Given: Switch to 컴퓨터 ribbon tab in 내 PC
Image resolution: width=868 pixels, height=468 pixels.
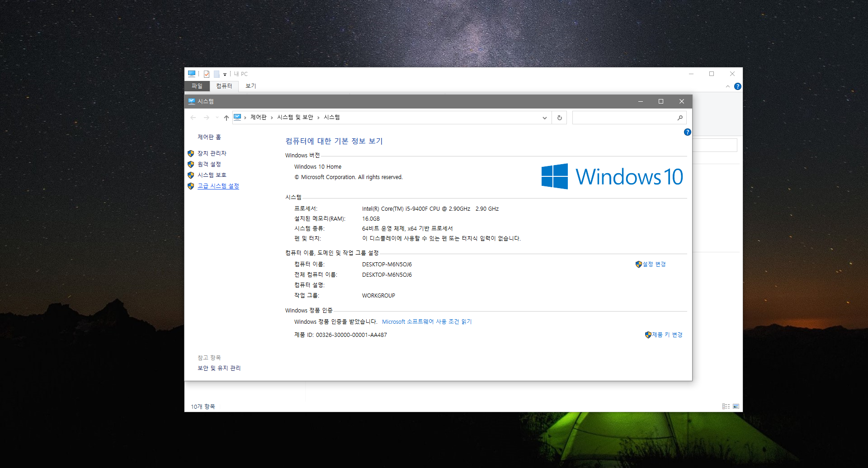Looking at the screenshot, I should [x=224, y=86].
